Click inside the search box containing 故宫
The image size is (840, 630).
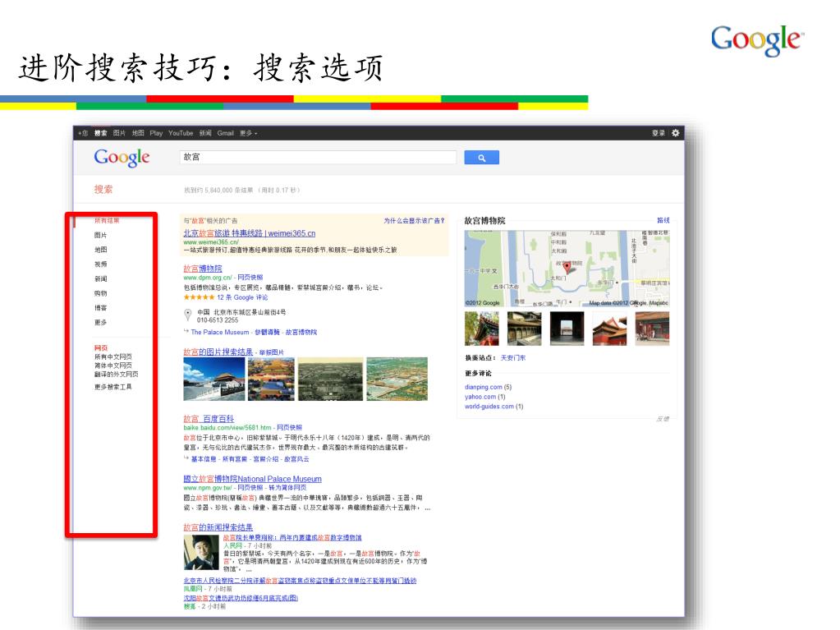pos(318,157)
